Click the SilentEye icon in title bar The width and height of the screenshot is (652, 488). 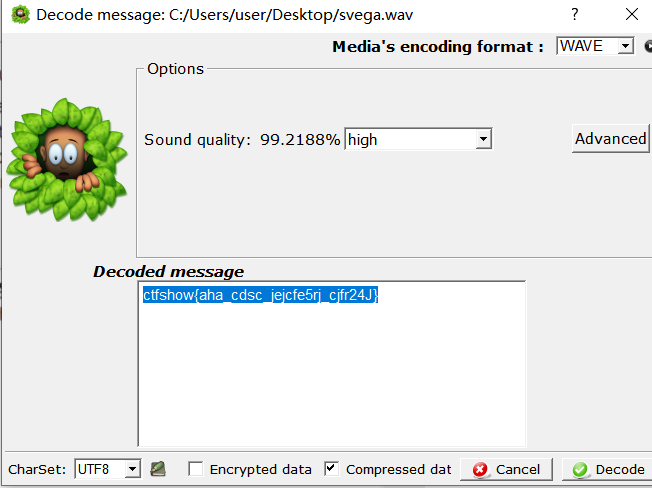pos(20,15)
